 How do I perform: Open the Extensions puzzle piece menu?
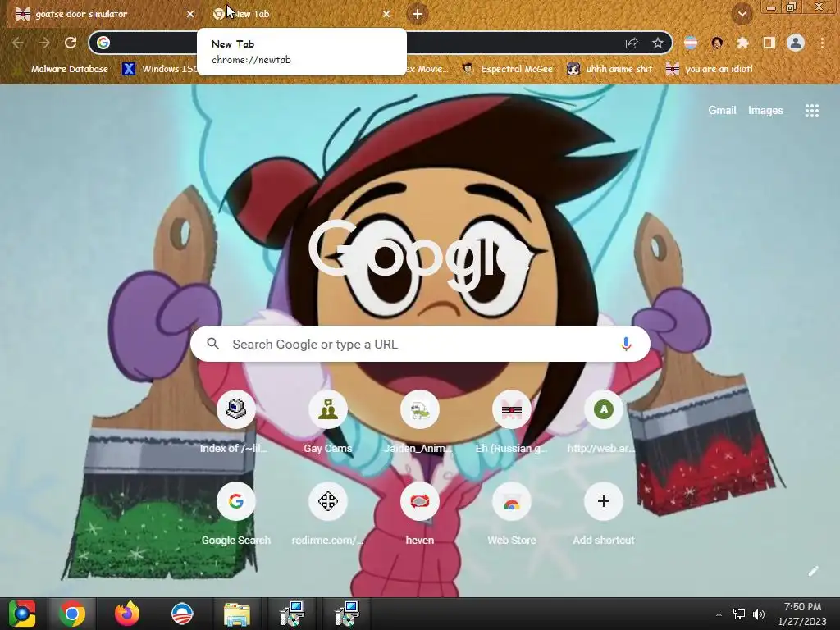(742, 43)
